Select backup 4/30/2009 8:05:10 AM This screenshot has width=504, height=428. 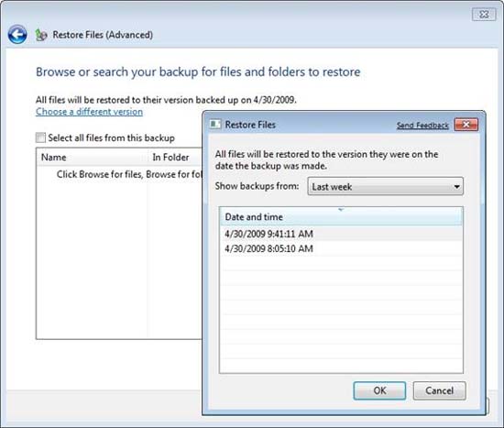point(341,248)
